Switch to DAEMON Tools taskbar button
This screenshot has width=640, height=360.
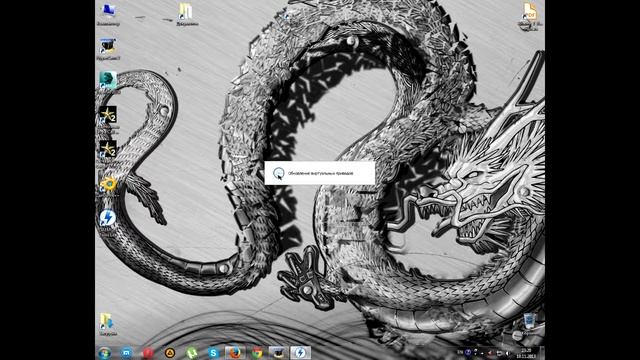coord(300,353)
